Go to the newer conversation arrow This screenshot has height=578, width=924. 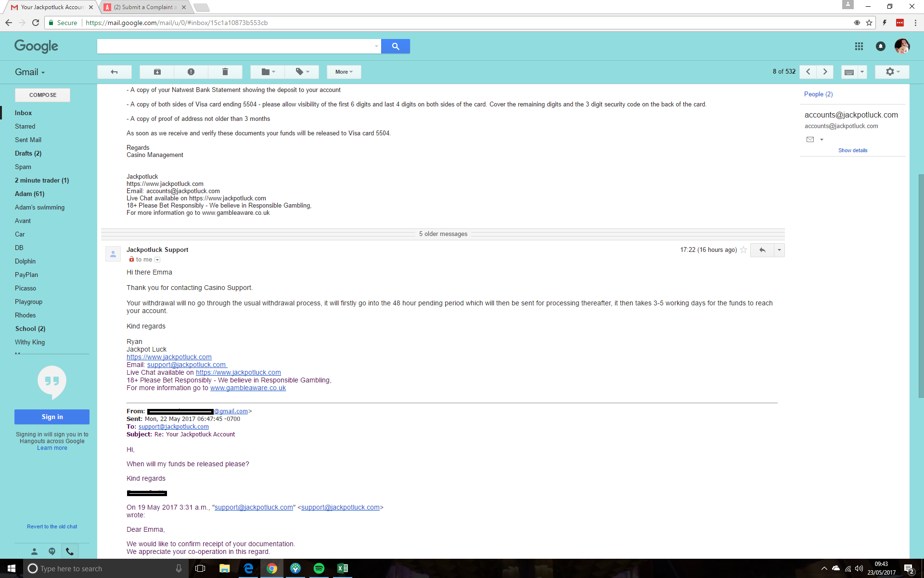[808, 72]
